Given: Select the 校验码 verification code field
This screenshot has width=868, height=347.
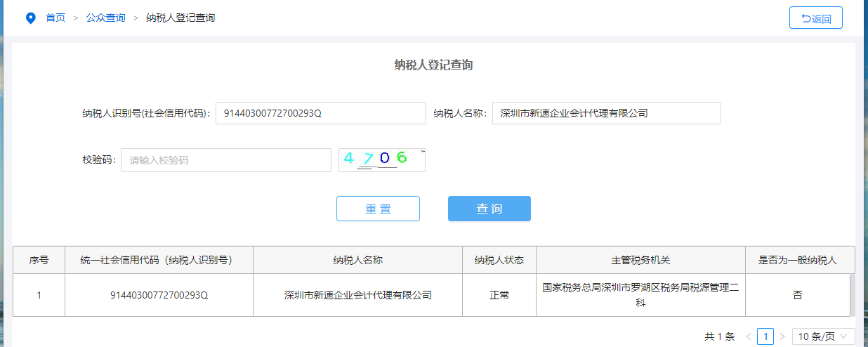Looking at the screenshot, I should pyautogui.click(x=225, y=160).
